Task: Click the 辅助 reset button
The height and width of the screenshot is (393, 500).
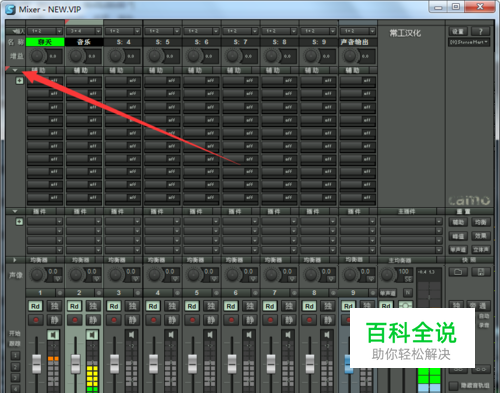Action: (x=458, y=222)
